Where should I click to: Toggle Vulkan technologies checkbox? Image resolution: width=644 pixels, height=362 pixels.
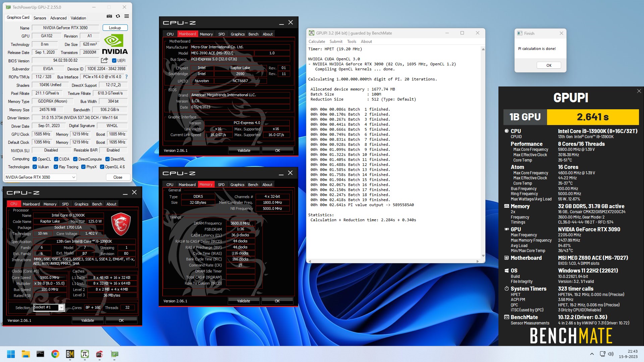click(x=35, y=167)
